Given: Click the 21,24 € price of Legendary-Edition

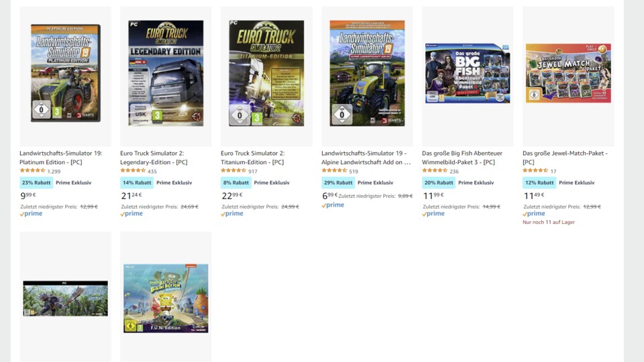Looking at the screenshot, I should (131, 196).
